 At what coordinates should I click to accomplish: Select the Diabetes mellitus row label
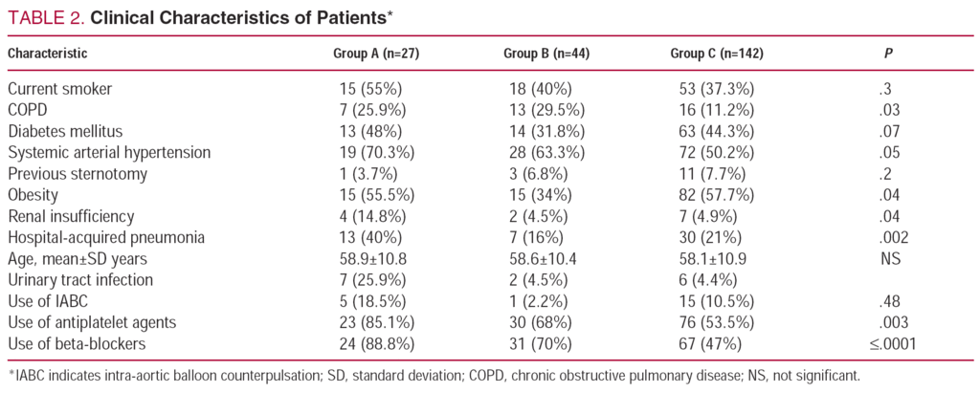[65, 131]
